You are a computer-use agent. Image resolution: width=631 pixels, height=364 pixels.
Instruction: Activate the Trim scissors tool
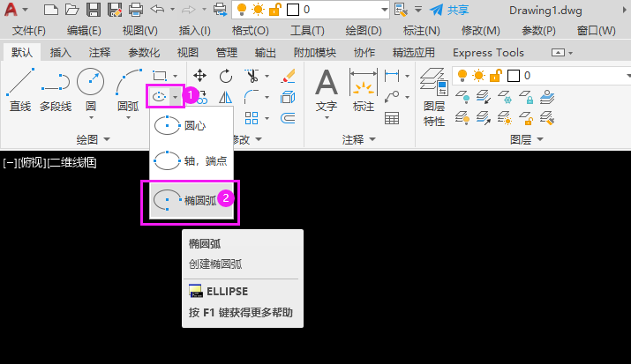(252, 76)
